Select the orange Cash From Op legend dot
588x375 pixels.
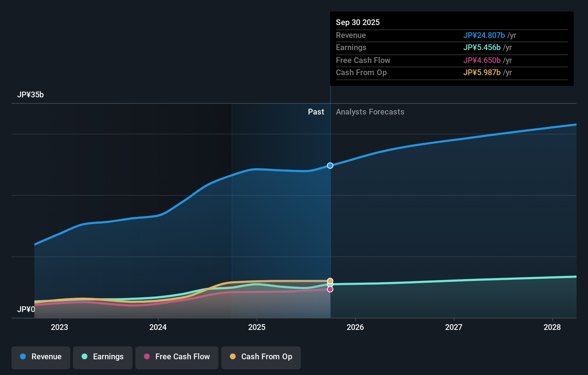tap(233, 357)
